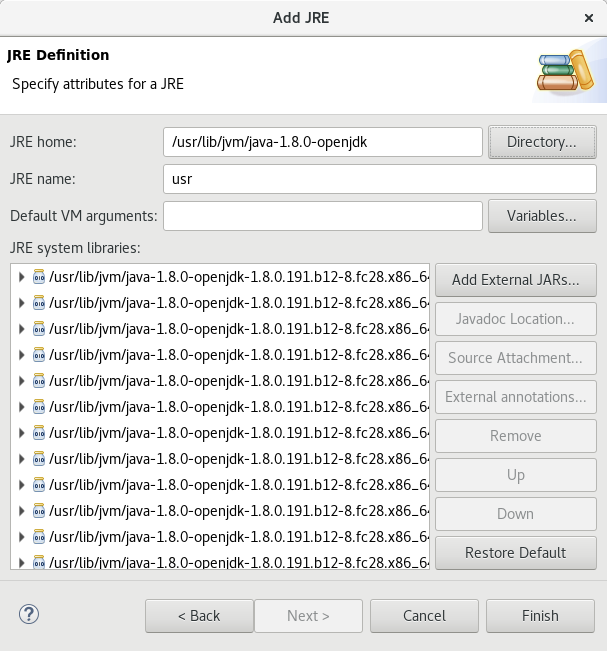This screenshot has height=651, width=607.
Task: Expand the fifth JRE system library entry
Action: (22, 381)
